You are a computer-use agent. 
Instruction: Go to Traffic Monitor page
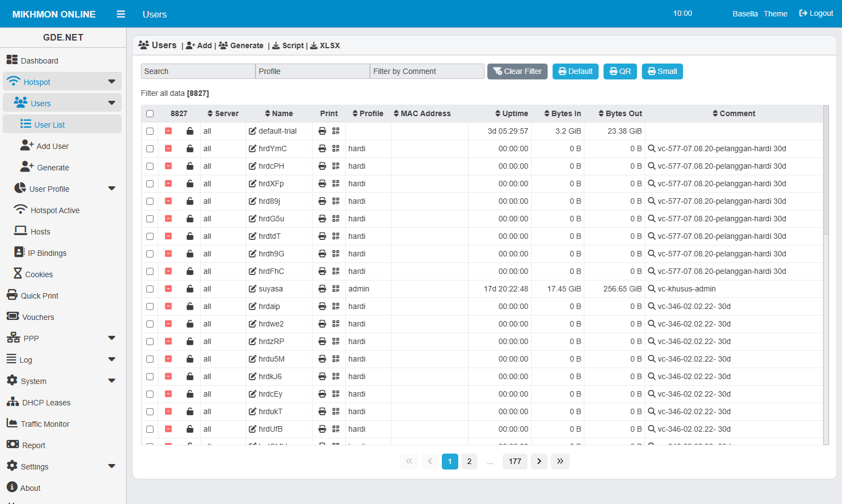coord(45,424)
